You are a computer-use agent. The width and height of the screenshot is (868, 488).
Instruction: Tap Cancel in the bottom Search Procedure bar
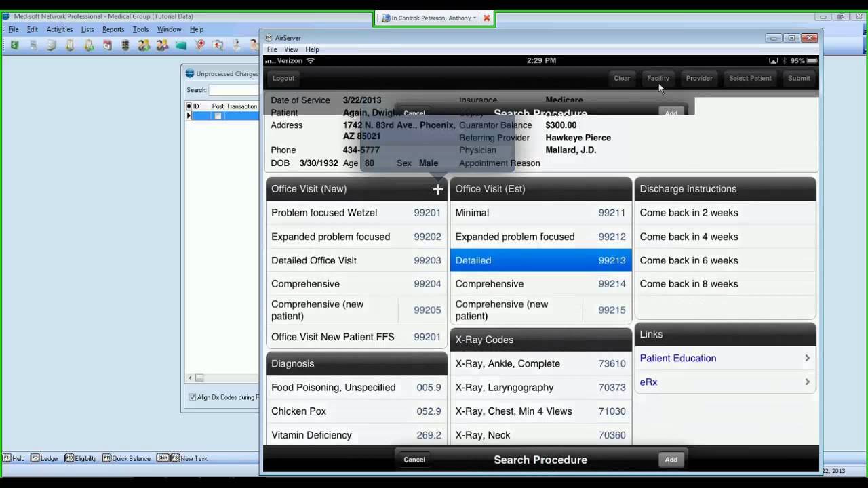(x=414, y=460)
